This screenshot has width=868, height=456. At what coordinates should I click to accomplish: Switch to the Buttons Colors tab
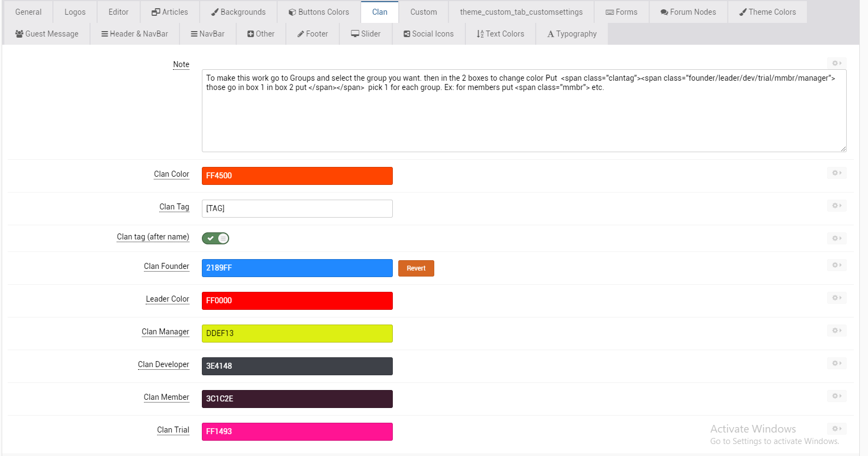(x=319, y=12)
